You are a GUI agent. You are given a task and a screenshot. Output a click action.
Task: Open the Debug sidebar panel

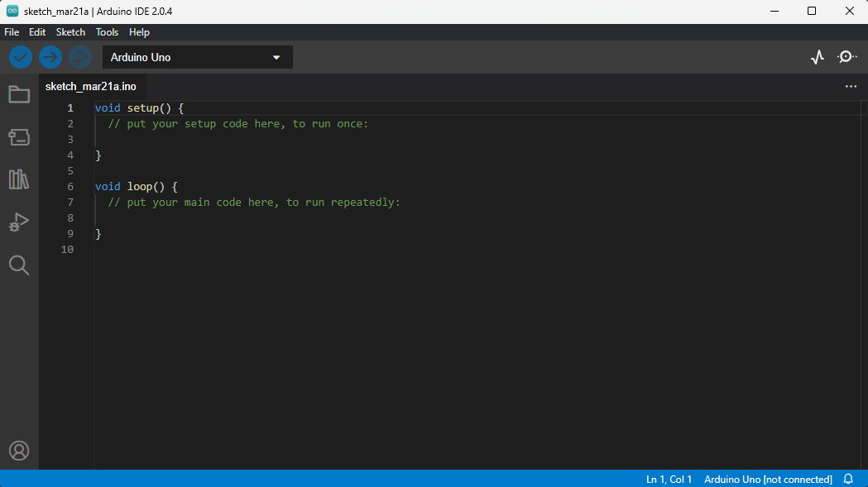point(19,222)
